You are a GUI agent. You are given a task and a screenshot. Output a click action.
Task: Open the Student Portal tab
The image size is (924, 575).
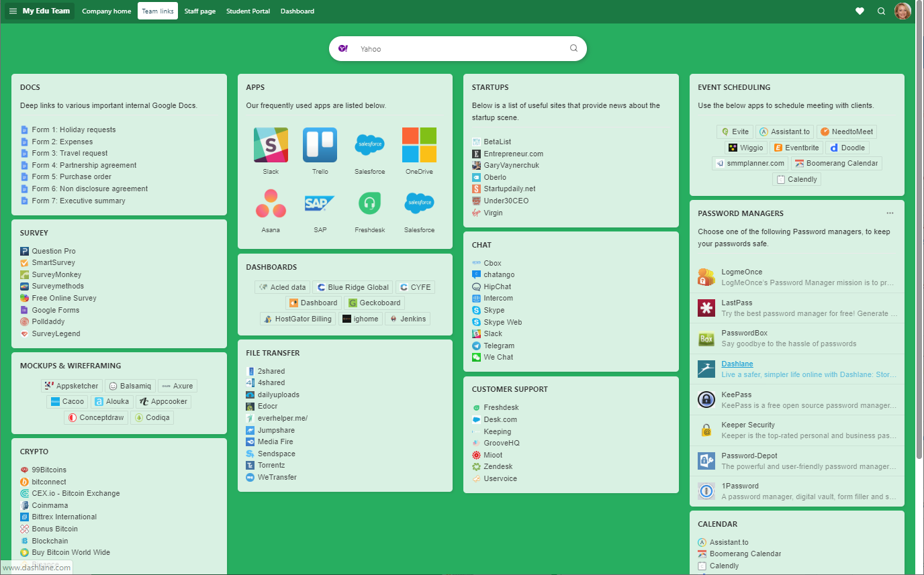[248, 11]
